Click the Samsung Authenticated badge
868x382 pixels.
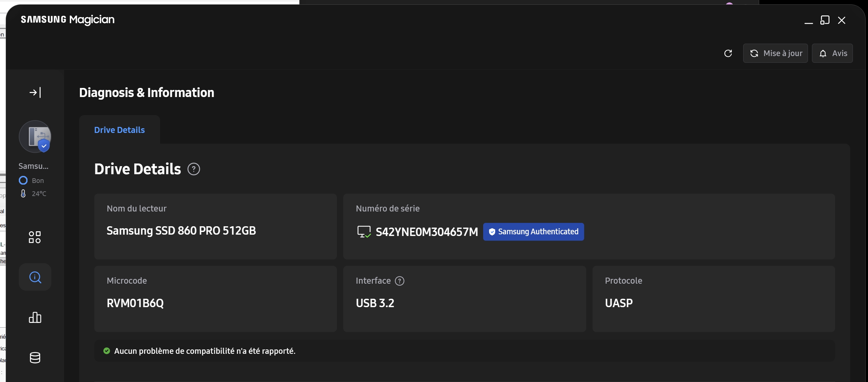(533, 232)
